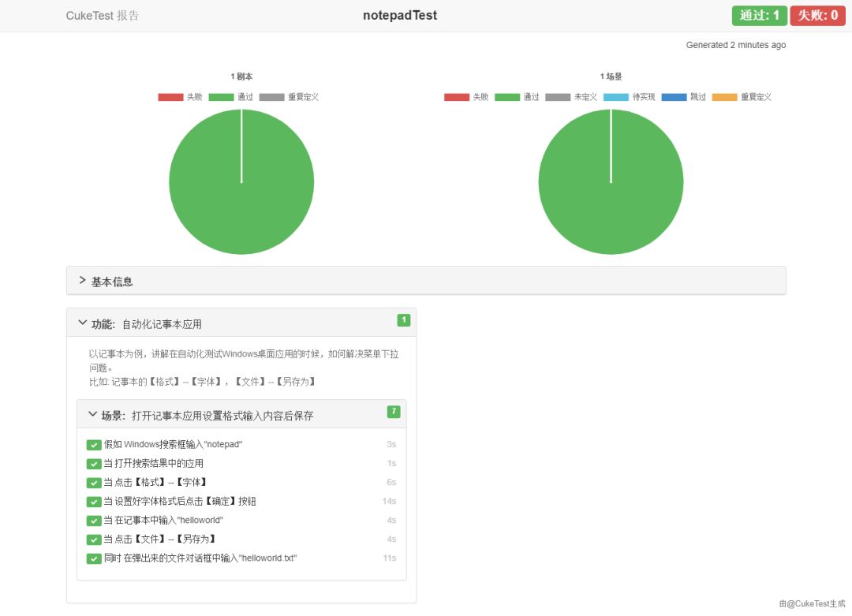
Task: Click check icon for "helloworld.txt" file dialog step
Action: coord(94,558)
